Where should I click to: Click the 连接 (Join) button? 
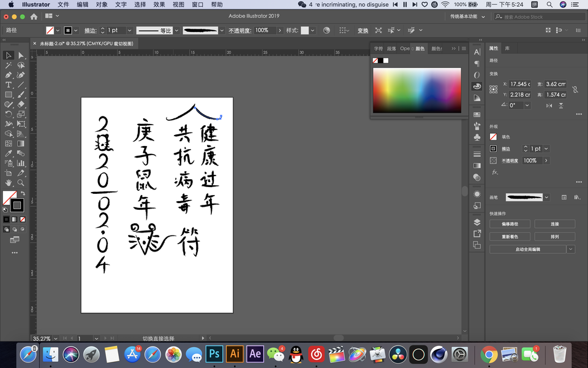click(555, 224)
